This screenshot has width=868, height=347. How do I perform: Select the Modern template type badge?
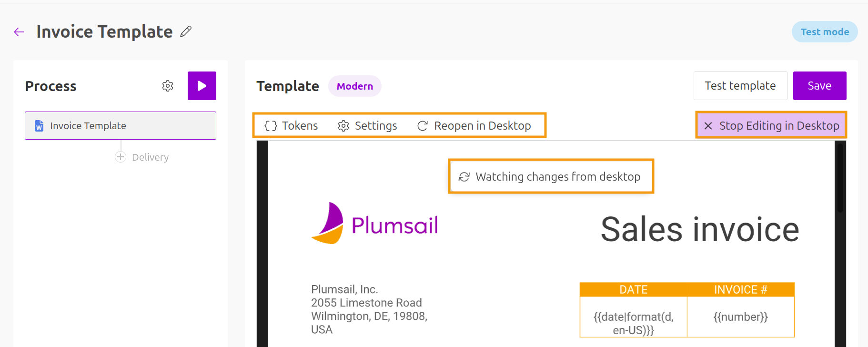click(x=355, y=86)
